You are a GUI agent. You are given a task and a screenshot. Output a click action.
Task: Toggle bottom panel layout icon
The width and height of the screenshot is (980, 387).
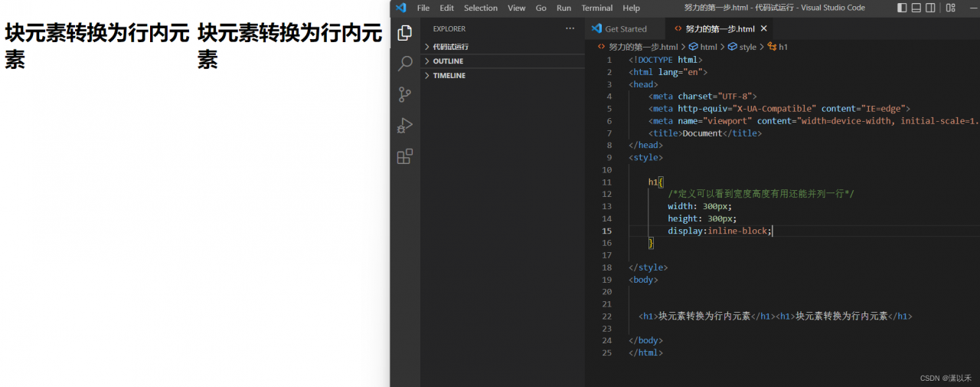pos(916,8)
